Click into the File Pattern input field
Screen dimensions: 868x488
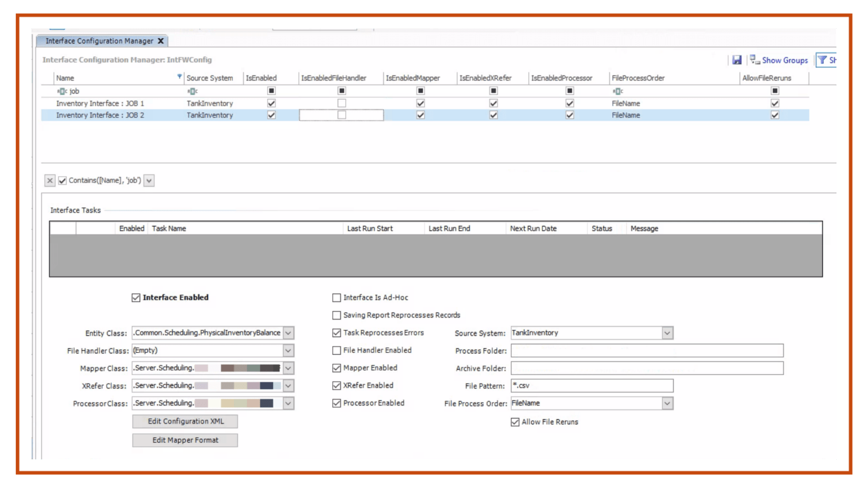click(x=592, y=386)
